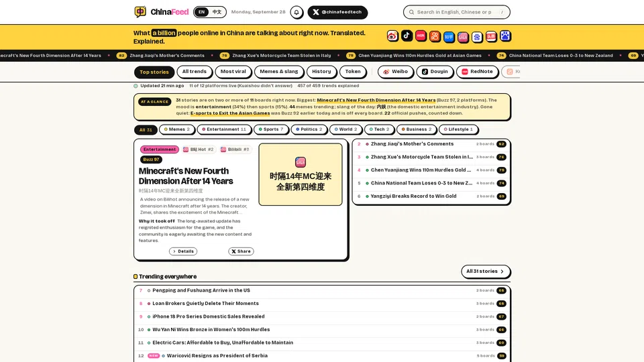Switch language to 中文
The height and width of the screenshot is (362, 644).
point(217,12)
